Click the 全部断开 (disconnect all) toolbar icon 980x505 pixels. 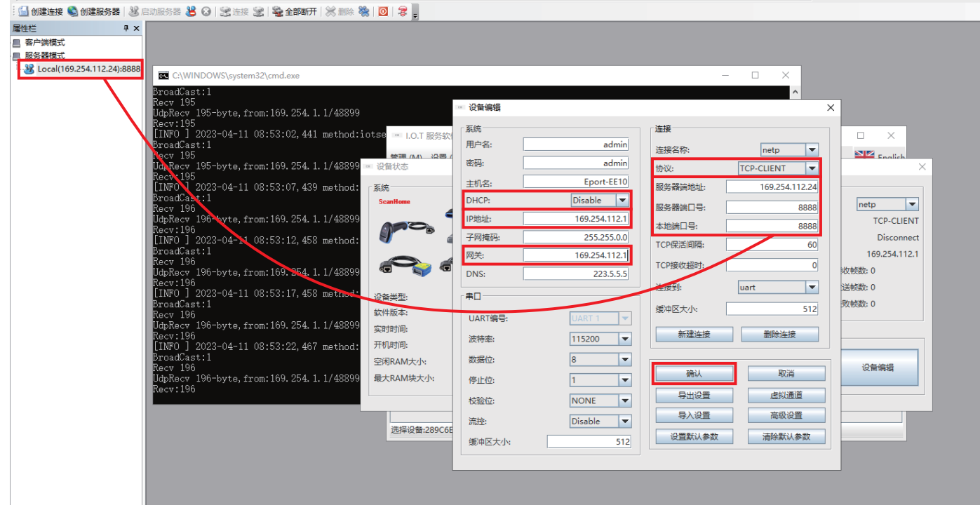pos(278,11)
